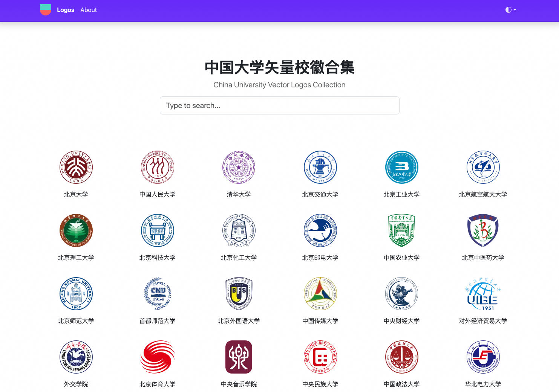This screenshot has height=392, width=559.
Task: Select the 清华大学 logo
Action: coord(239,167)
